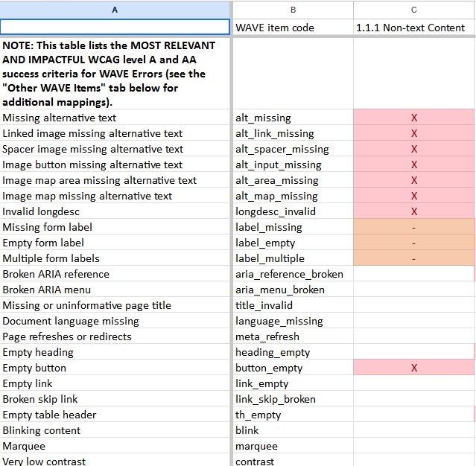Click the red X in button_empty row
476x466 pixels.
point(414,368)
